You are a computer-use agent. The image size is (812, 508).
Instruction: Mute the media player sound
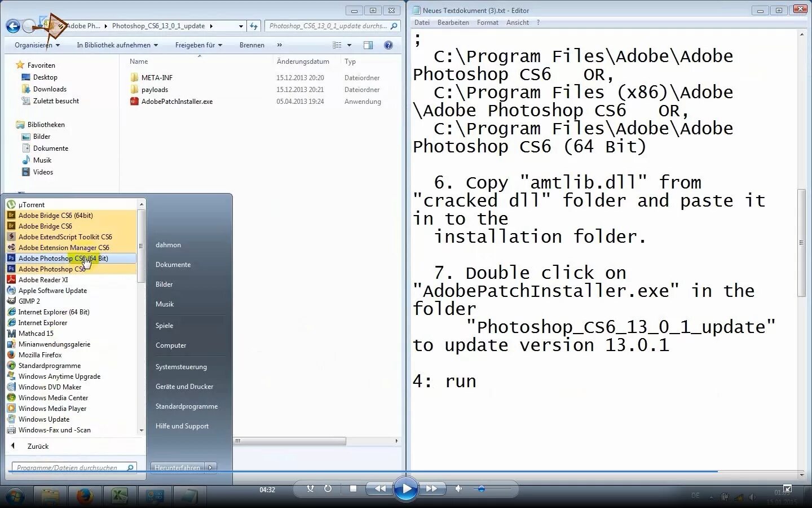tap(458, 489)
